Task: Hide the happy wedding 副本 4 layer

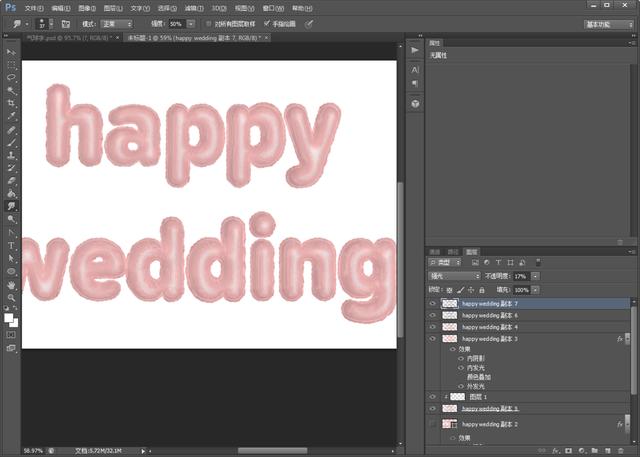Action: click(433, 327)
